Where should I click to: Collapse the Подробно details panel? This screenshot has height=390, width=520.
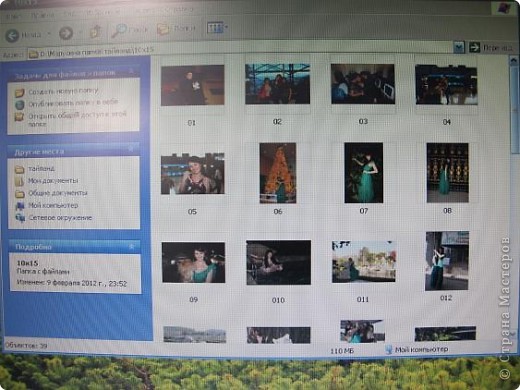(132, 246)
